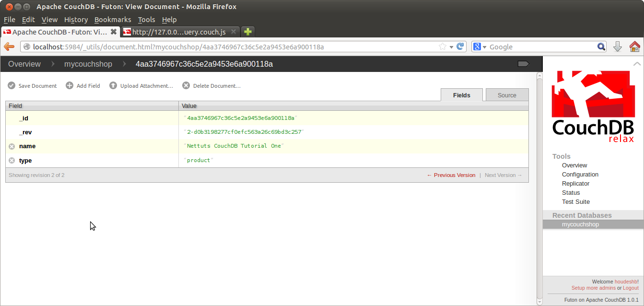
Task: Remove the type field with its X icon
Action: click(12, 160)
